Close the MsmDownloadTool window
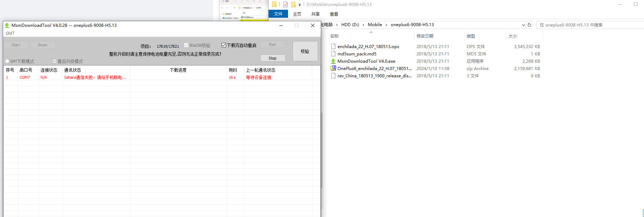The width and height of the screenshot is (644, 217). click(x=313, y=25)
